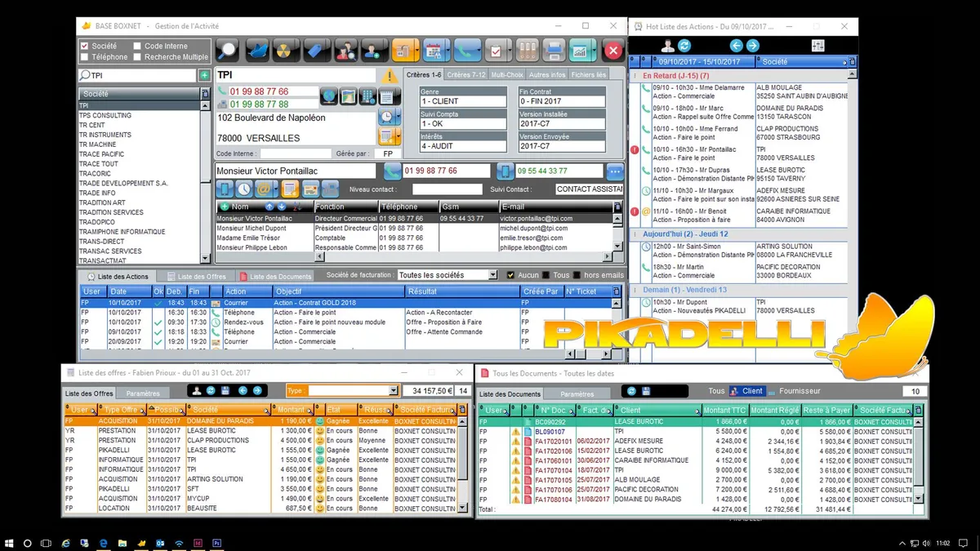Toggle the Société checkbox

[84, 47]
